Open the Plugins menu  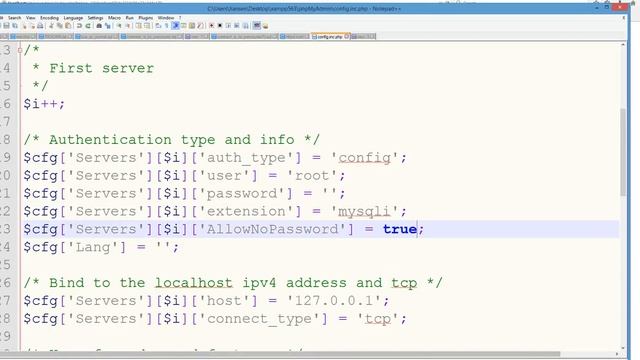click(146, 18)
